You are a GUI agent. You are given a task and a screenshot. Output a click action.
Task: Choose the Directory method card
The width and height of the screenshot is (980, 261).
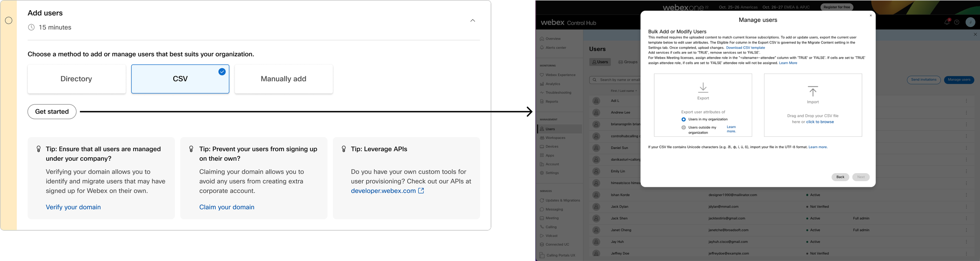coord(76,79)
